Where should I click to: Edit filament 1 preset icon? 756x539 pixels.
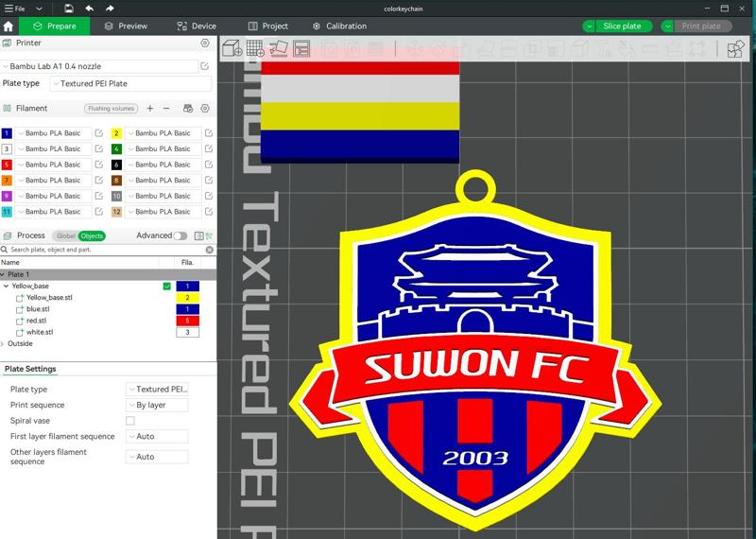pos(99,133)
